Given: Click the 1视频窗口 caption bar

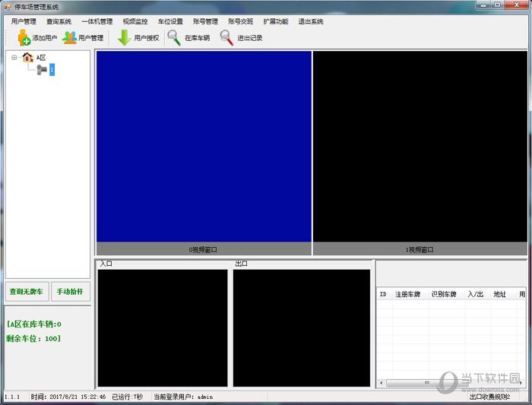Looking at the screenshot, I should tap(420, 249).
